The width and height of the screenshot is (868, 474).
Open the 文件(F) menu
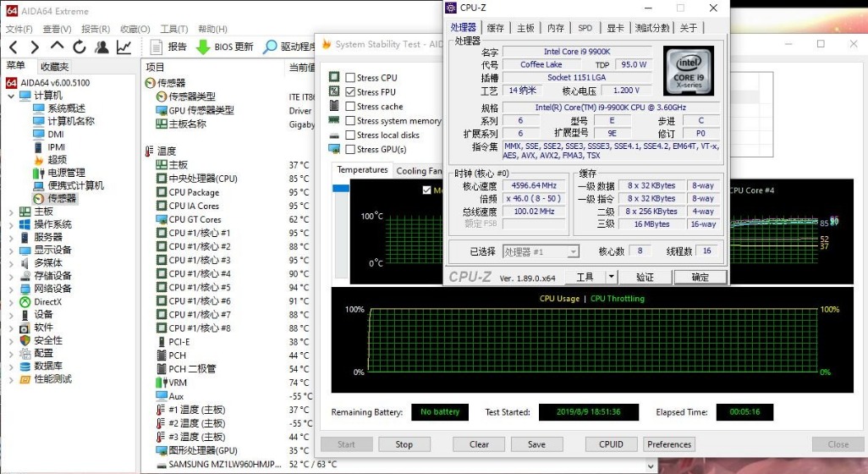(19, 29)
